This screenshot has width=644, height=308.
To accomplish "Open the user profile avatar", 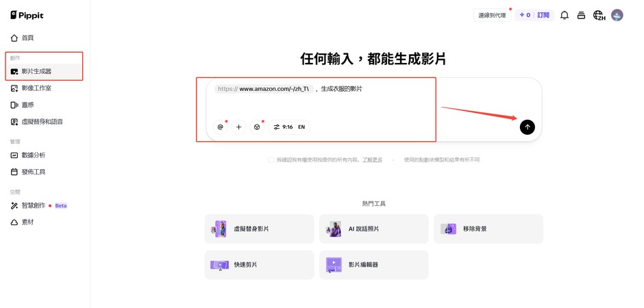I will coord(617,15).
